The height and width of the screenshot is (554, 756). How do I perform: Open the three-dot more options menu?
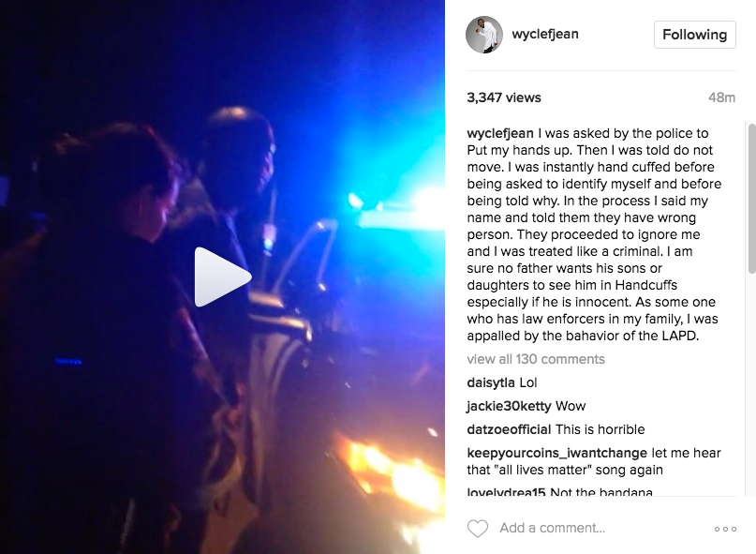coord(725,529)
